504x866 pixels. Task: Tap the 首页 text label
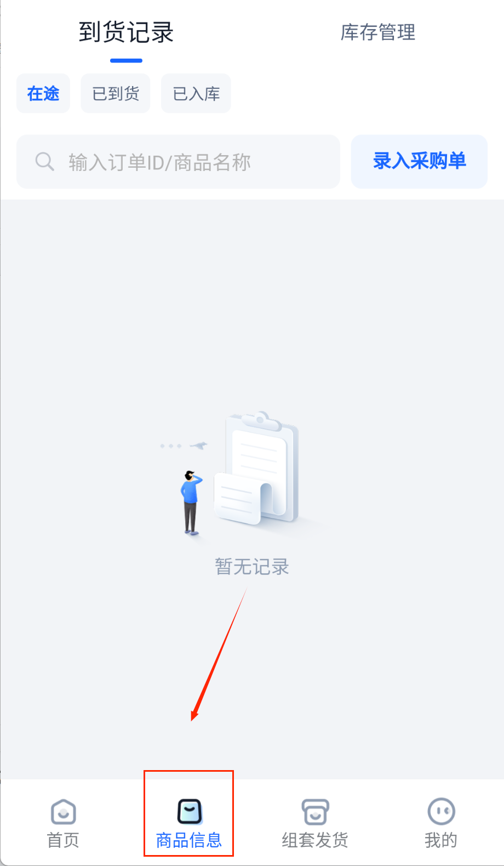64,840
